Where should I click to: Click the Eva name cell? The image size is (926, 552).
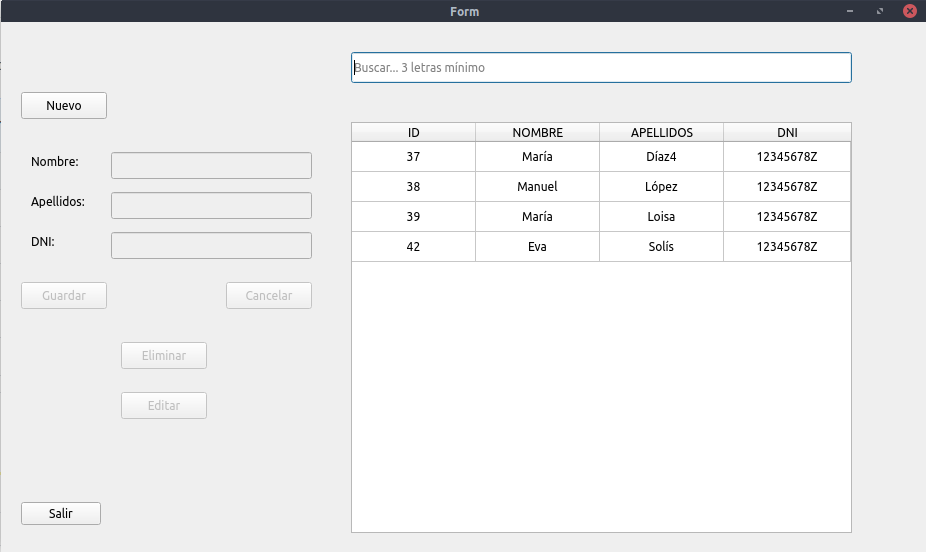[x=537, y=247]
